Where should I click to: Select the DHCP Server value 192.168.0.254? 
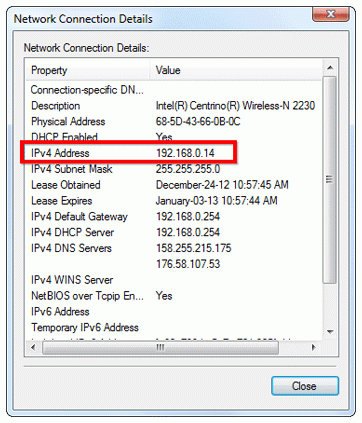(x=188, y=232)
